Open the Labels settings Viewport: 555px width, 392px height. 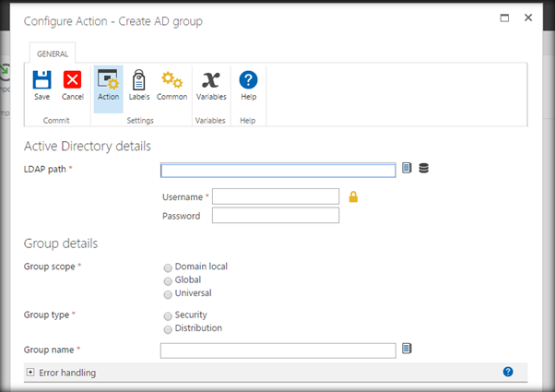[139, 83]
